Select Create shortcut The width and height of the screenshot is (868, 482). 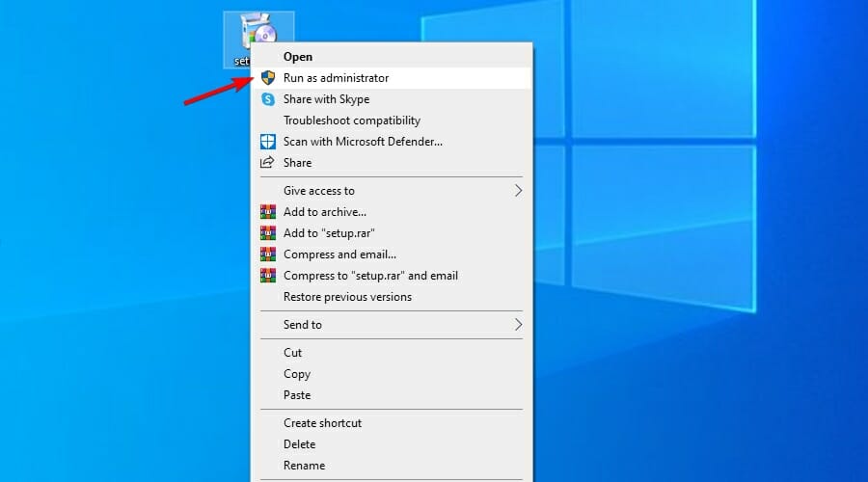[322, 423]
